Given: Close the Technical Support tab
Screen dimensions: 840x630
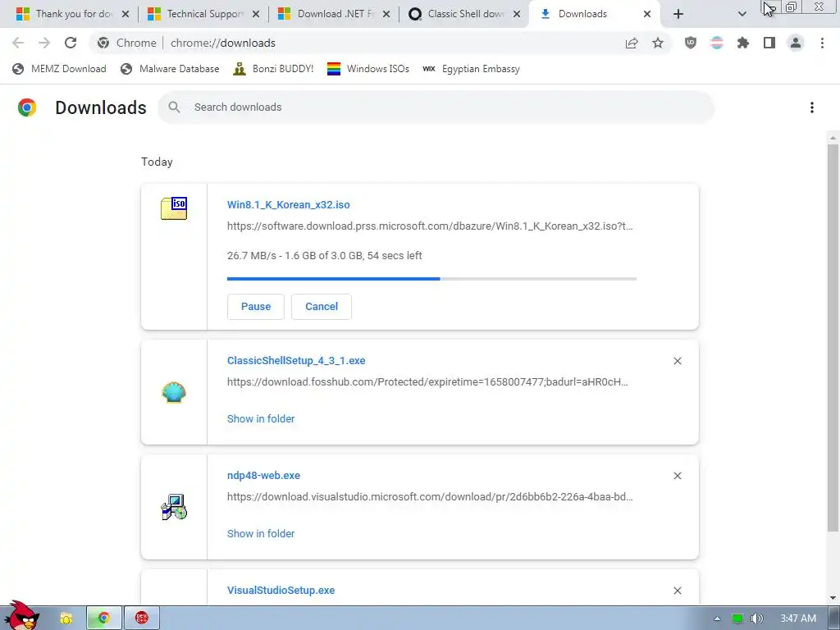Looking at the screenshot, I should [256, 14].
